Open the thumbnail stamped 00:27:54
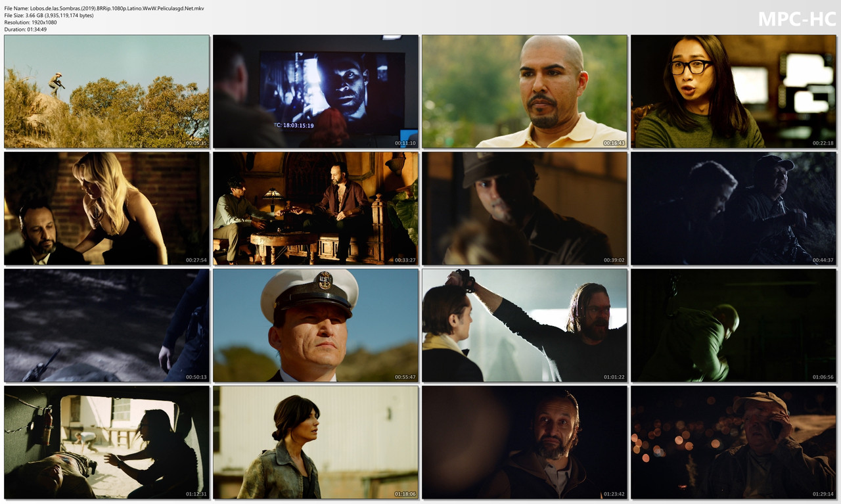 (x=106, y=208)
